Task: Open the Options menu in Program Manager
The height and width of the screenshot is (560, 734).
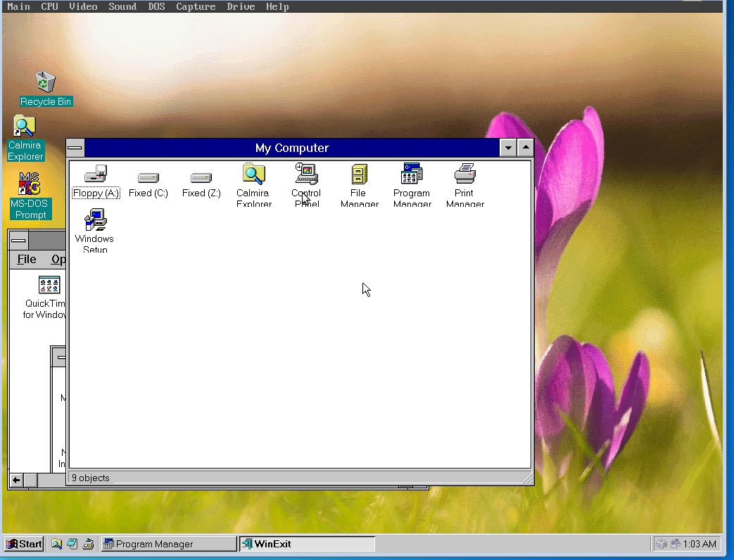Action: coord(58,259)
